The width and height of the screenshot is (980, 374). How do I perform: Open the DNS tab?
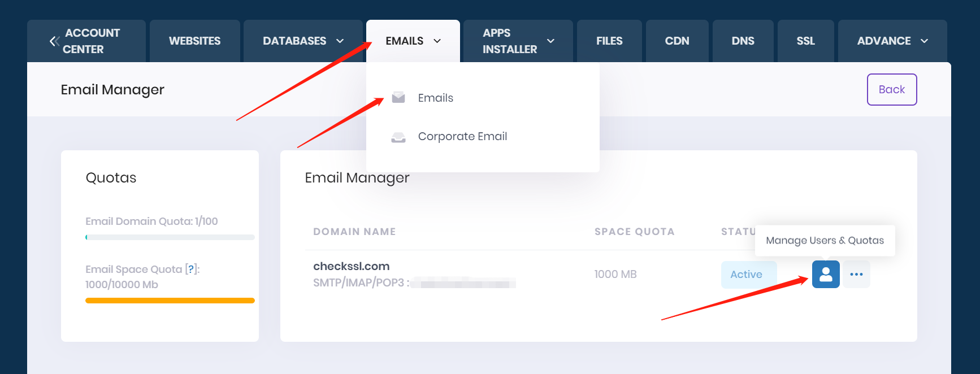(x=743, y=41)
